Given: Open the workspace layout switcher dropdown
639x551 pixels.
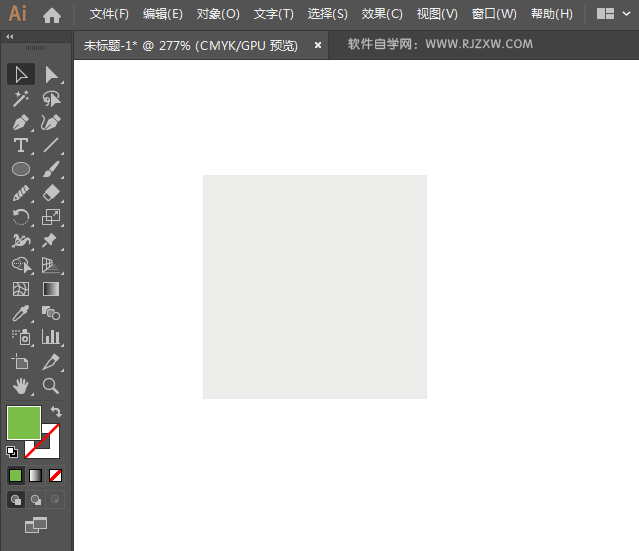Looking at the screenshot, I should click(x=612, y=14).
